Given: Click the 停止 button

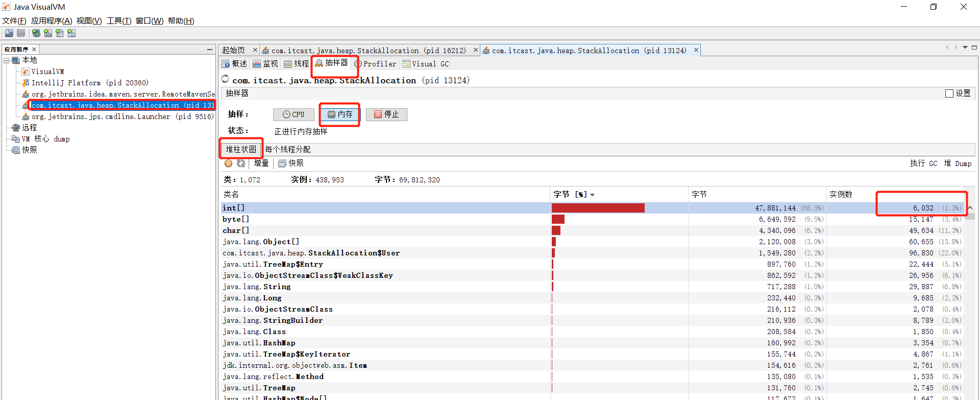Looking at the screenshot, I should 386,114.
